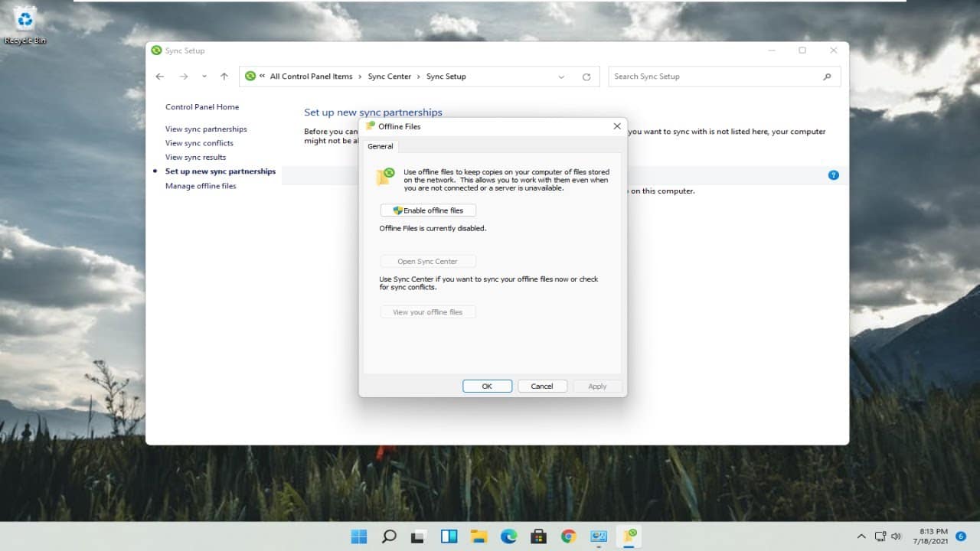Click the offline files folder icon in dialog
Viewport: 980px width, 551px height.
[x=385, y=177]
